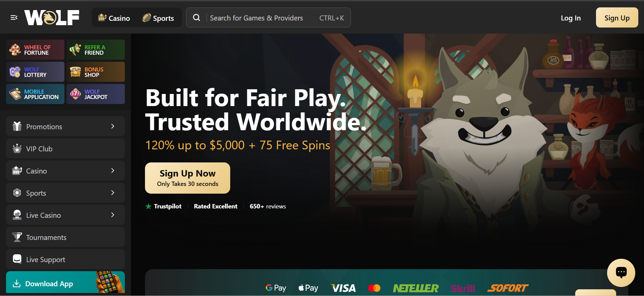The height and width of the screenshot is (296, 644).
Task: Expand the Promotions sidebar chevron
Action: click(x=113, y=126)
